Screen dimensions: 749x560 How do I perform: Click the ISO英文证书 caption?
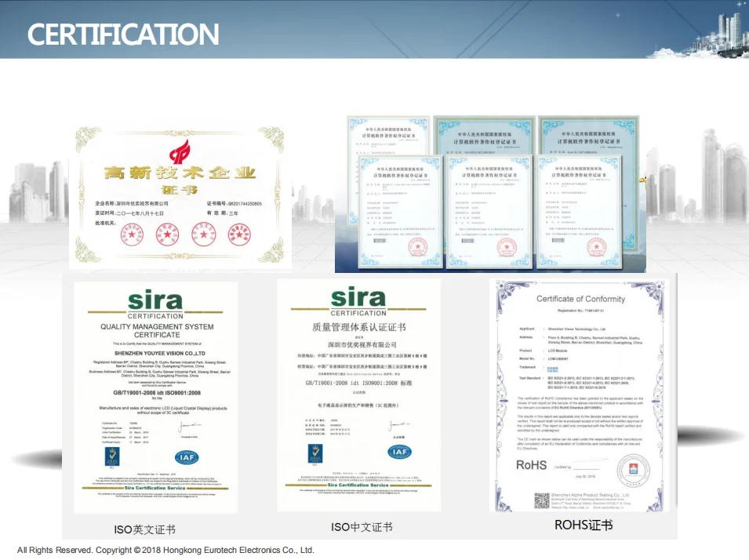[x=145, y=530]
